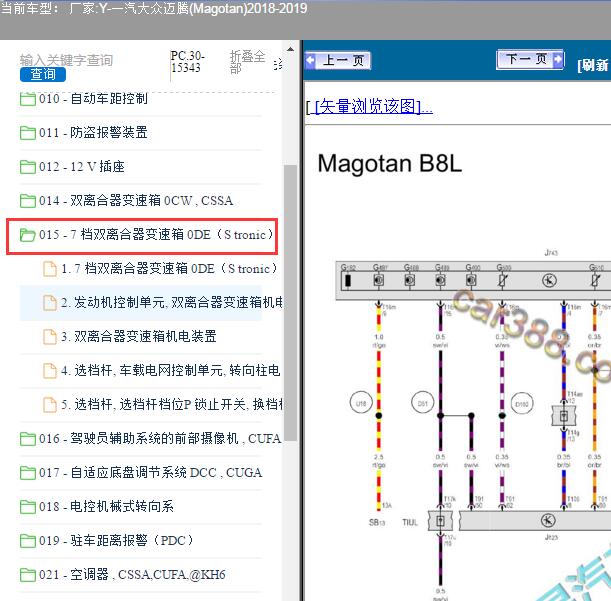Open page 3. 双离合器变速箱机电装置
611x601 pixels.
139,336
